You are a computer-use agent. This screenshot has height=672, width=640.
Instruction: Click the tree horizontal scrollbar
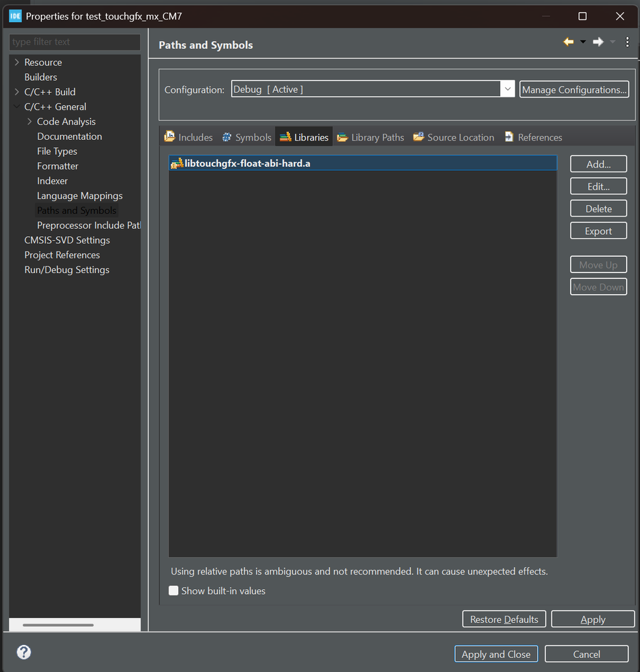(58, 625)
